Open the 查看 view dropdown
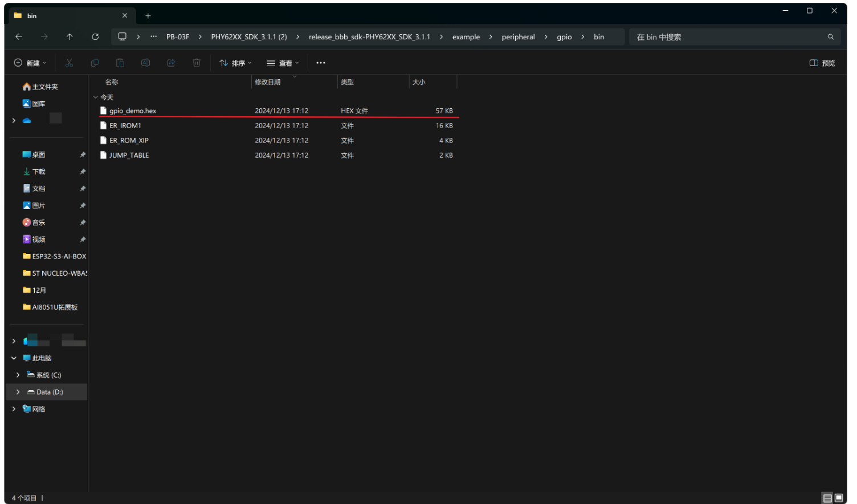The image size is (857, 504). (283, 63)
